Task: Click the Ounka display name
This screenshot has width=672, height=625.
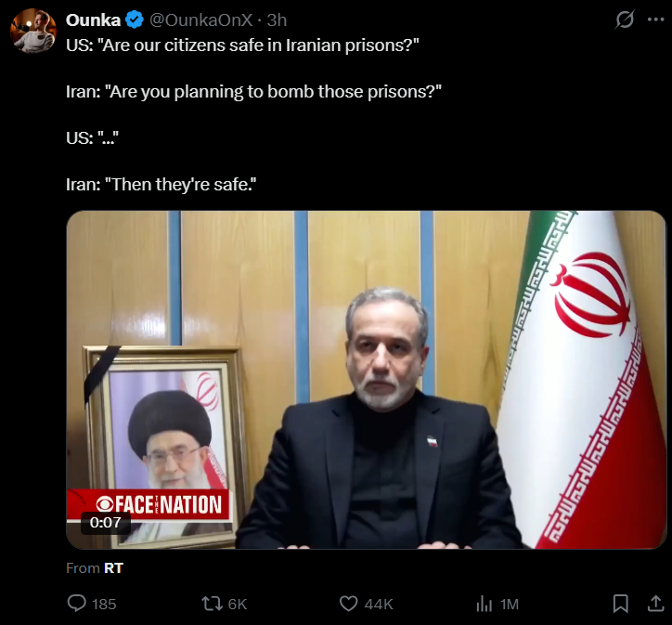Action: (x=93, y=20)
